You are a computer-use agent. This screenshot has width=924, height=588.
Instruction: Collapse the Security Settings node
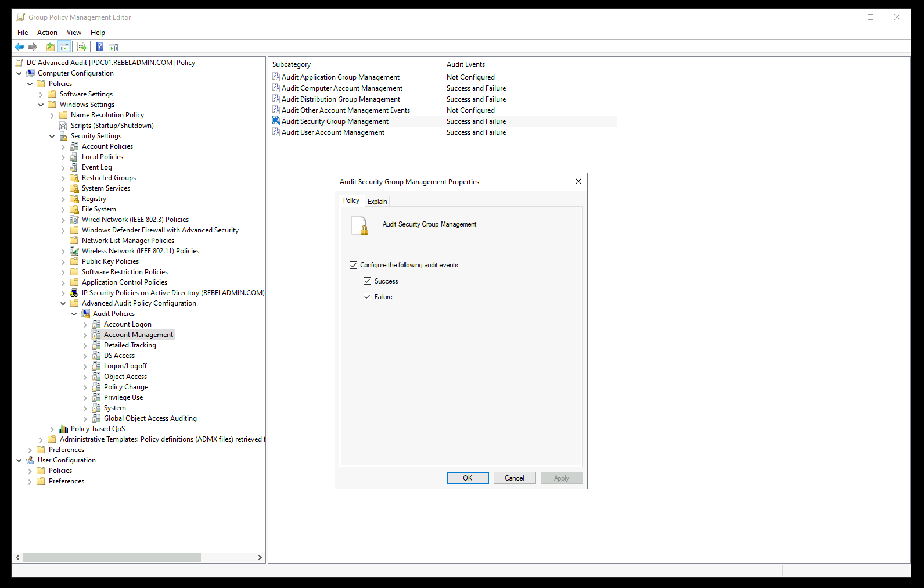[x=52, y=136]
